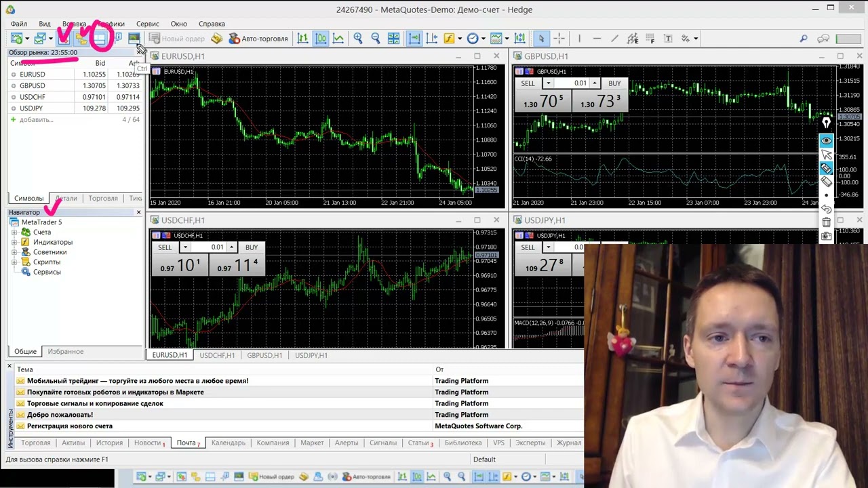Open the chat bubbles icon
Image resolution: width=868 pixels, height=488 pixels.
tap(823, 39)
